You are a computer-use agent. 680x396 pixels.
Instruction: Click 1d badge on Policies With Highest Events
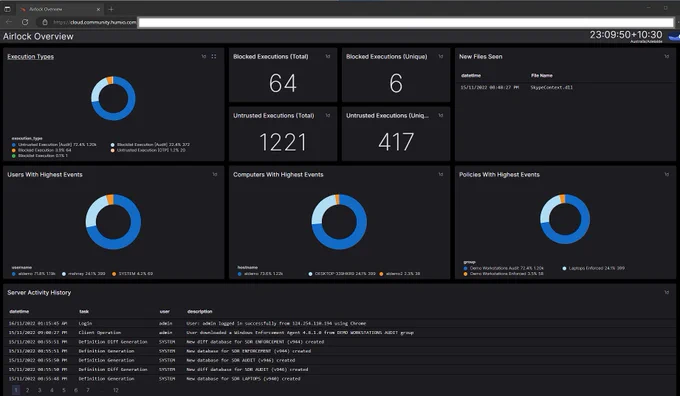pyautogui.click(x=667, y=174)
